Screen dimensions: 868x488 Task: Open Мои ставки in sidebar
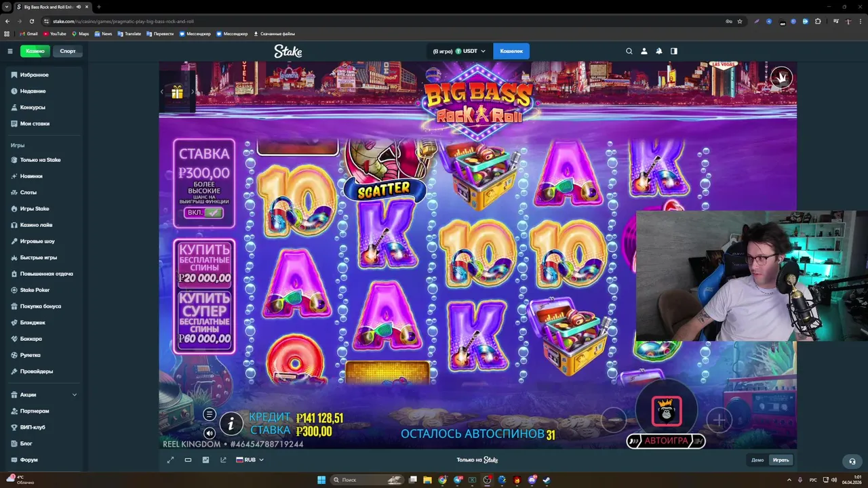[35, 123]
